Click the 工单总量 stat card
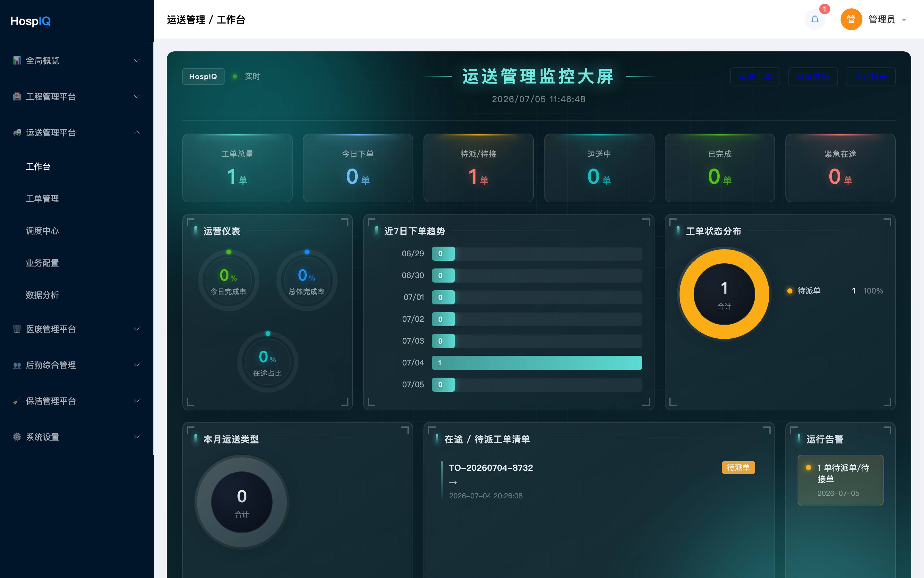 point(237,168)
